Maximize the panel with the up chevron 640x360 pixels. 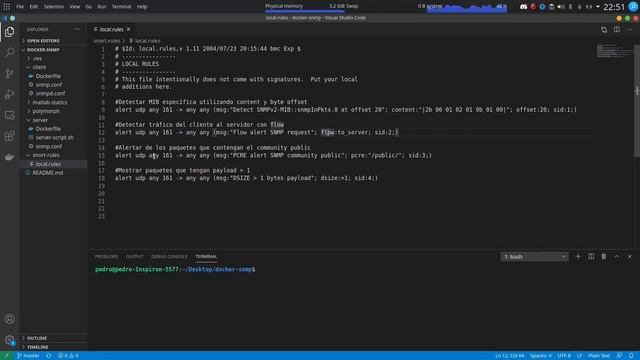(x=617, y=256)
